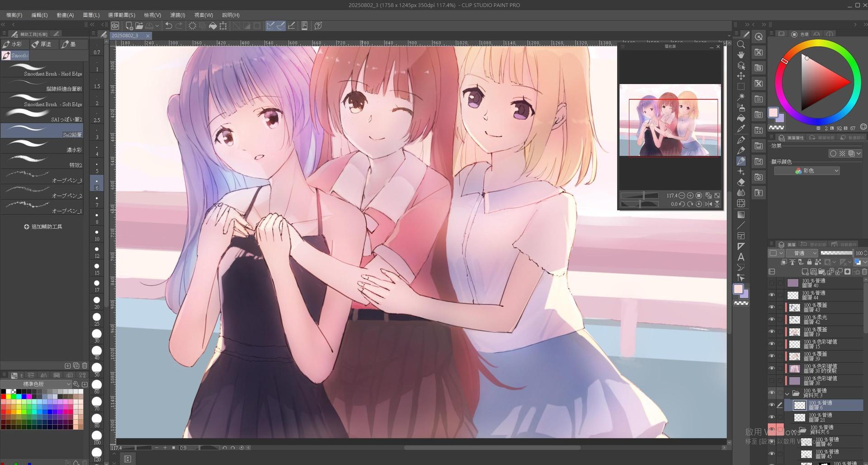
Task: Select the 特效2 brush
Action: [x=42, y=161]
